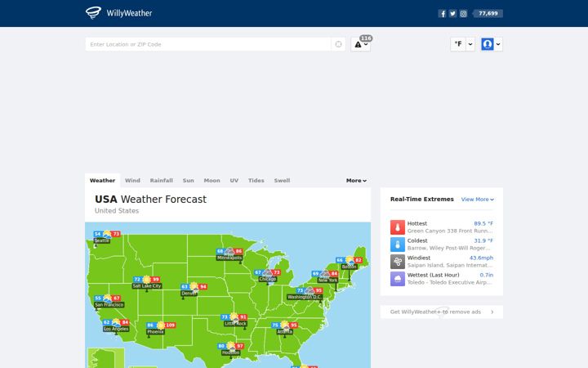Select the °F units button
Image resolution: width=588 pixels, height=368 pixels.
[458, 44]
